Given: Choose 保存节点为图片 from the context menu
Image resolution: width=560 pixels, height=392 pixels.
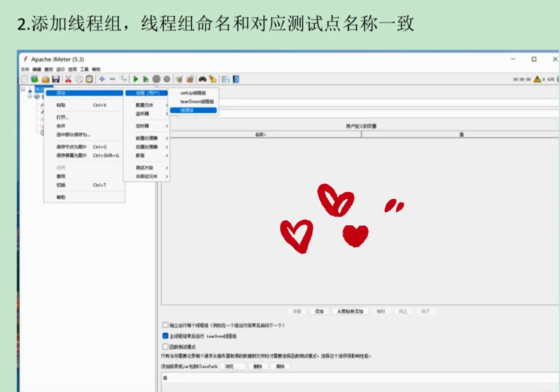Looking at the screenshot, I should [84, 147].
